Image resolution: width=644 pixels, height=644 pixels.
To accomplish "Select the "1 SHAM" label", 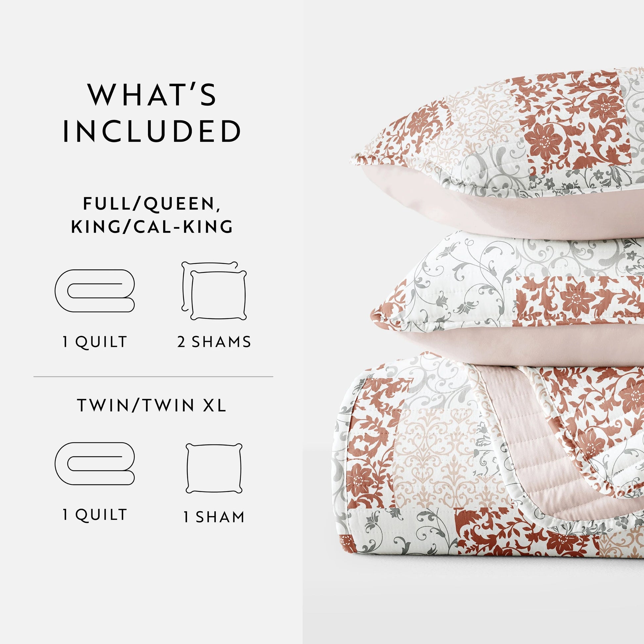I will point(214,517).
